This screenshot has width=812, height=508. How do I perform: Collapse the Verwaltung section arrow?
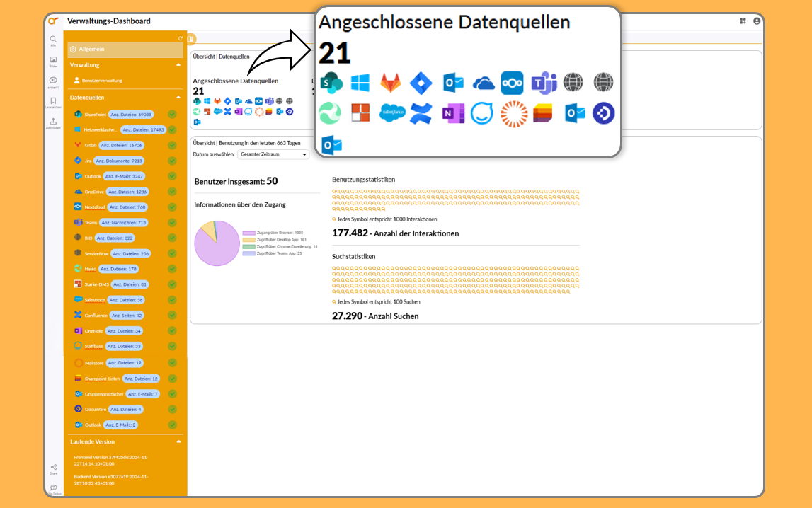pyautogui.click(x=178, y=64)
